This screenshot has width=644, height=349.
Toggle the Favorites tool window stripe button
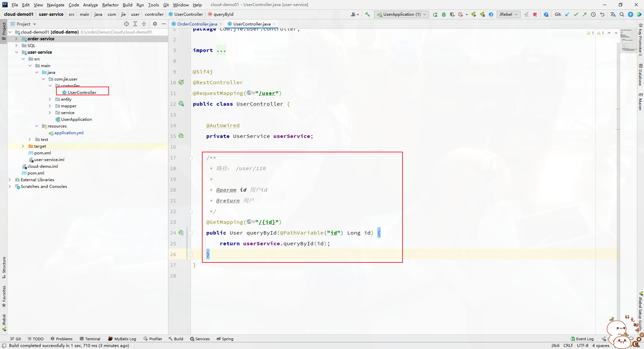click(x=4, y=296)
